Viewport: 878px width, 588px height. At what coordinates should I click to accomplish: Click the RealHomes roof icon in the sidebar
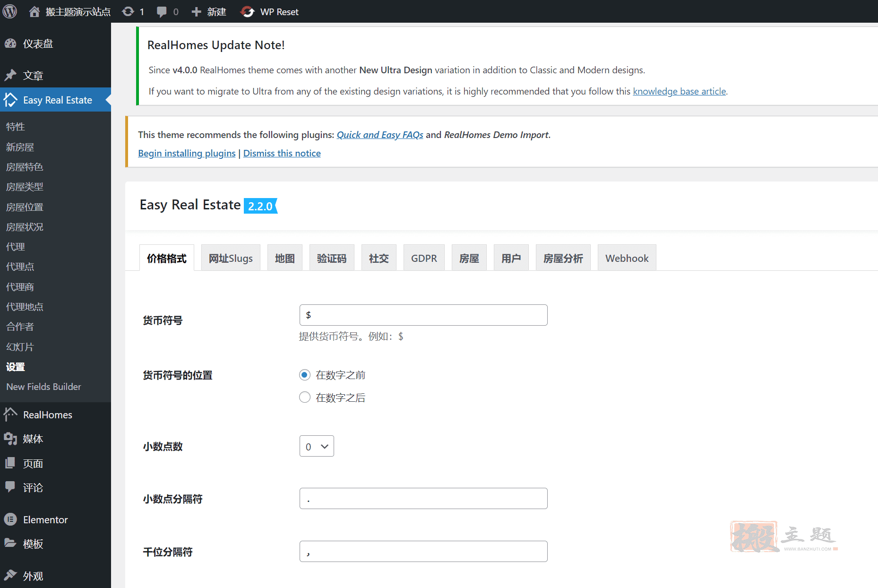10,415
